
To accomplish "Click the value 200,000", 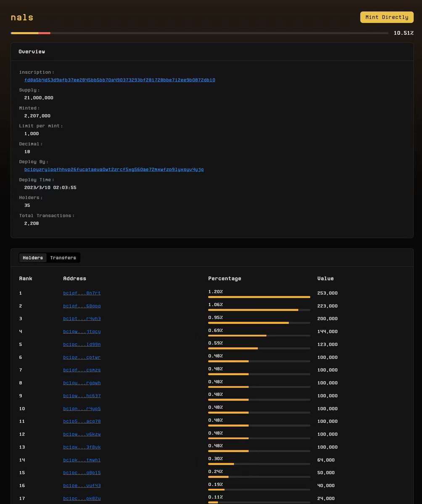I will [x=327, y=319].
